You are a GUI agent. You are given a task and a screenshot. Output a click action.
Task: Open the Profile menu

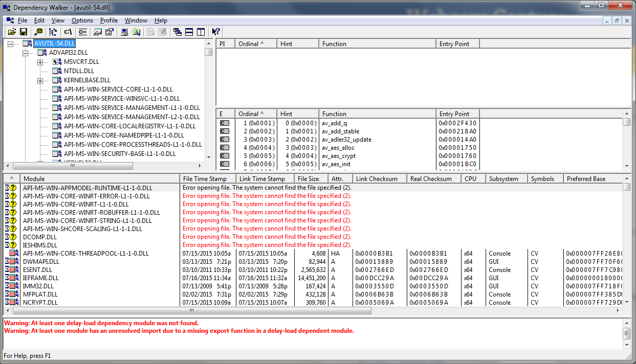tap(109, 20)
